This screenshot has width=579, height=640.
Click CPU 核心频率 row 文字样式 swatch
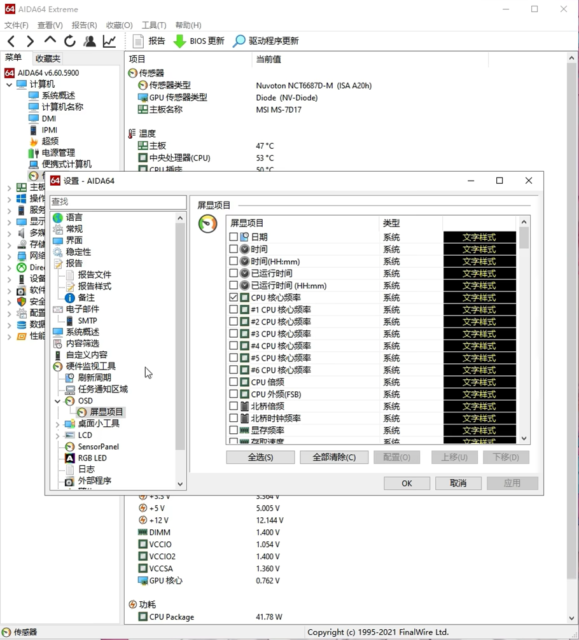click(x=479, y=298)
